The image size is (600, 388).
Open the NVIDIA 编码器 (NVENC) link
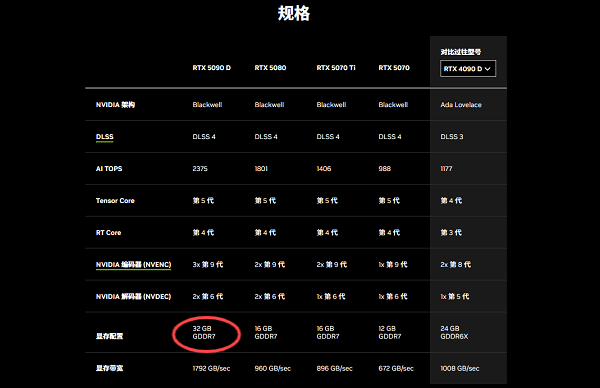coord(134,264)
